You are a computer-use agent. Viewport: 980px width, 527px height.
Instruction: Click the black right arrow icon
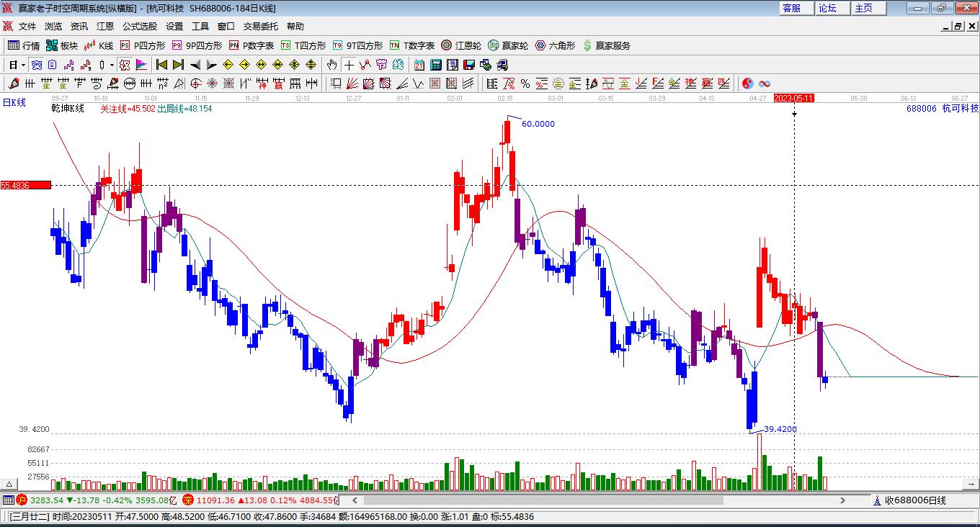pos(212,65)
